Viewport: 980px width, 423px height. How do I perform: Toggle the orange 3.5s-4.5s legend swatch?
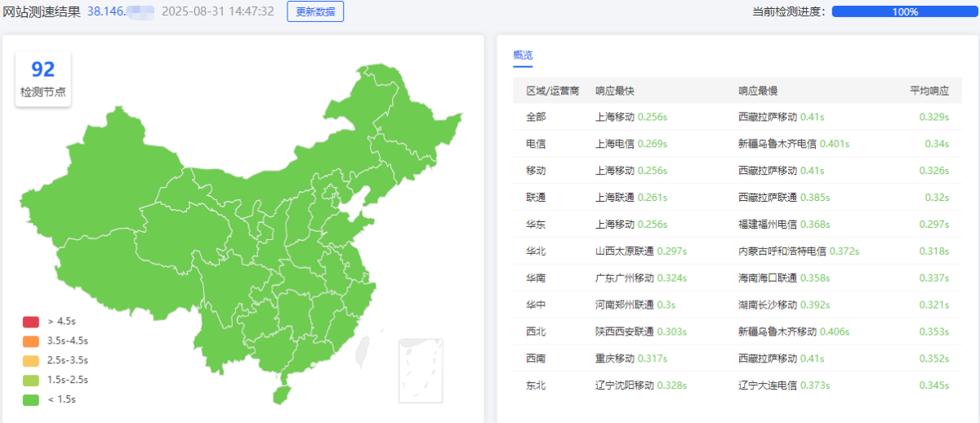31,341
